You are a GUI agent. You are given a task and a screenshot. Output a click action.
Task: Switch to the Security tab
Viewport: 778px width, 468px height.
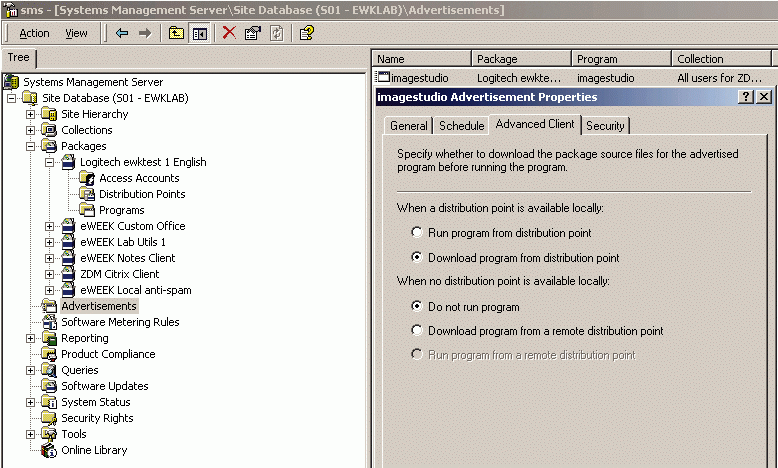605,126
